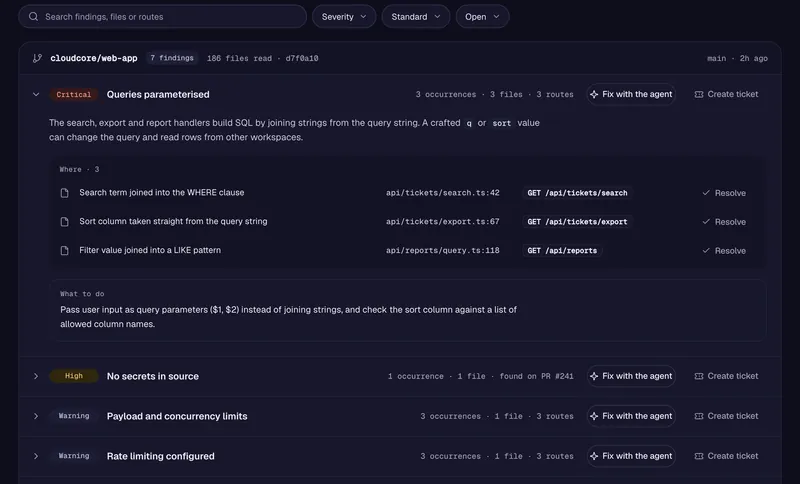
Task: Click Warning badge on Rate limiting row
Action: pos(73,456)
